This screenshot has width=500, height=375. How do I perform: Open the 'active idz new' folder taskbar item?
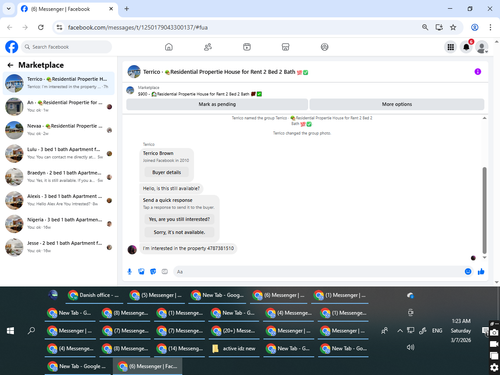click(x=233, y=349)
